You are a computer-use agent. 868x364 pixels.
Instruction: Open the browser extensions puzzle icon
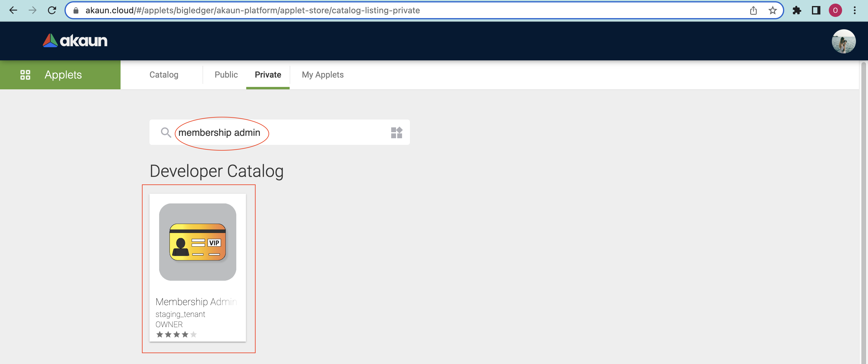[x=797, y=11]
